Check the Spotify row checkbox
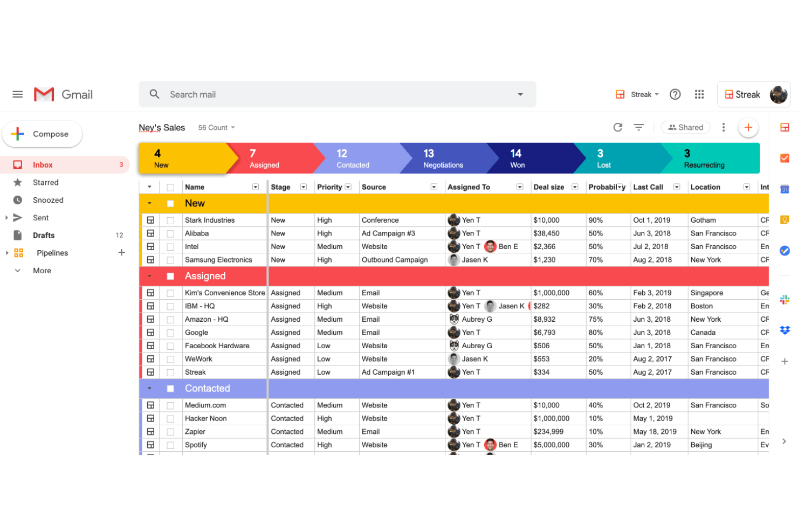This screenshot has height=532, width=798. pos(170,445)
